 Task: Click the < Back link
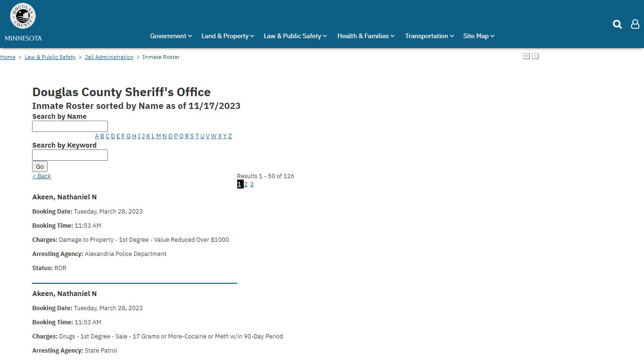[41, 176]
